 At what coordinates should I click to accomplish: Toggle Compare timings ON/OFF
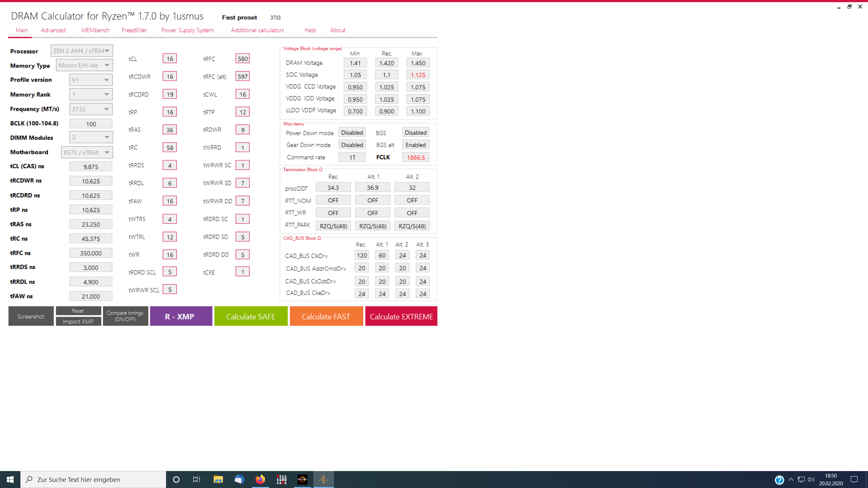pyautogui.click(x=125, y=316)
